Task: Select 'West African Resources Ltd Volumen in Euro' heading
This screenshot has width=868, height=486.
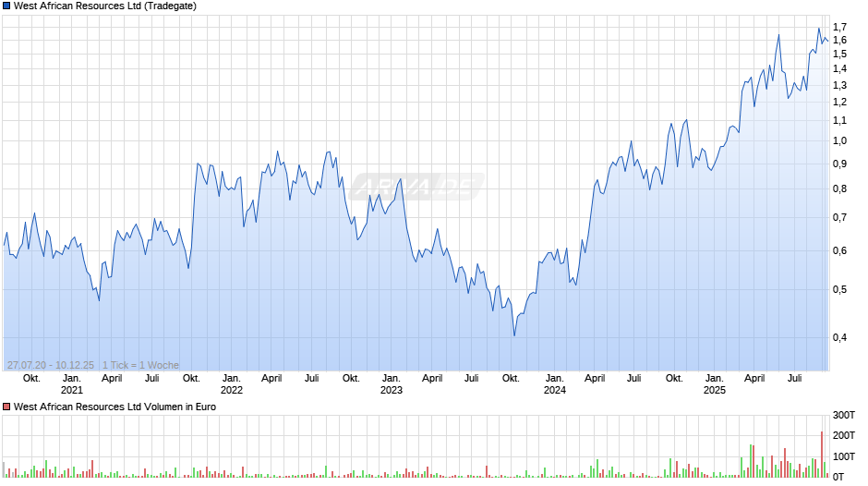Action: (x=115, y=407)
